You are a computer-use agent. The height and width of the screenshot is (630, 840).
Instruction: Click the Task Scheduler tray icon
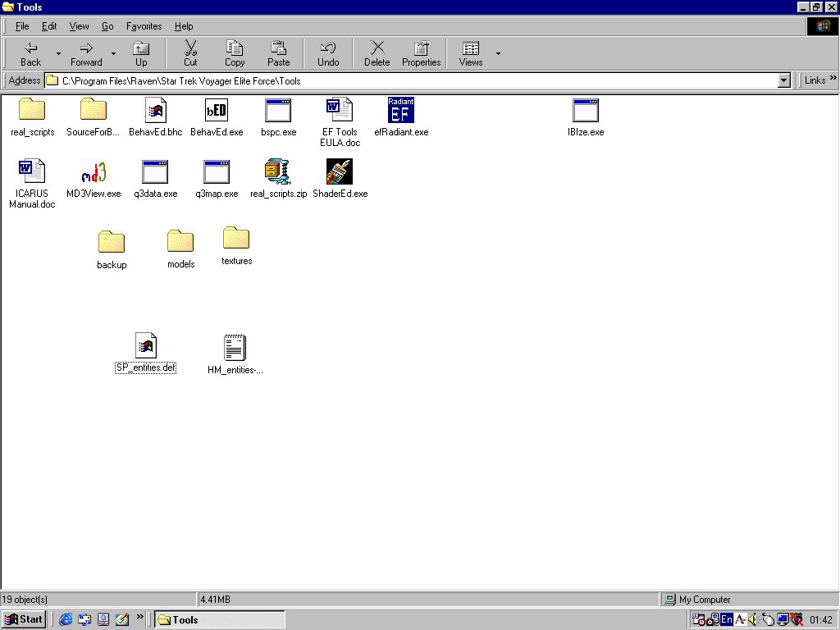[x=699, y=620]
